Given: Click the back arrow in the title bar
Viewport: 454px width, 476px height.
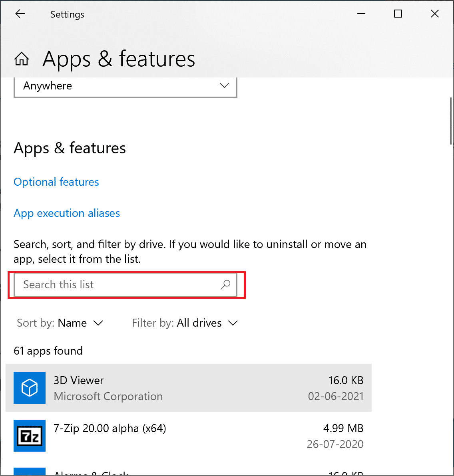Looking at the screenshot, I should (20, 14).
